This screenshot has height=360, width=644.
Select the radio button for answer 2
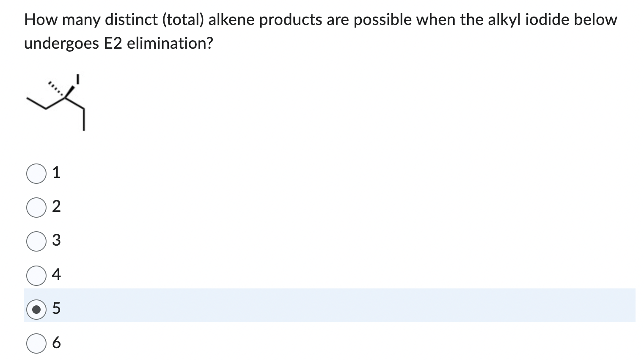(36, 207)
